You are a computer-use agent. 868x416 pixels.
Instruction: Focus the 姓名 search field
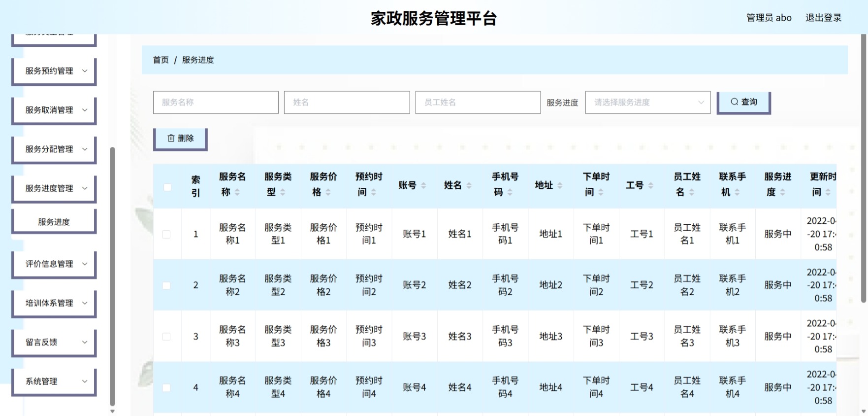tap(347, 103)
